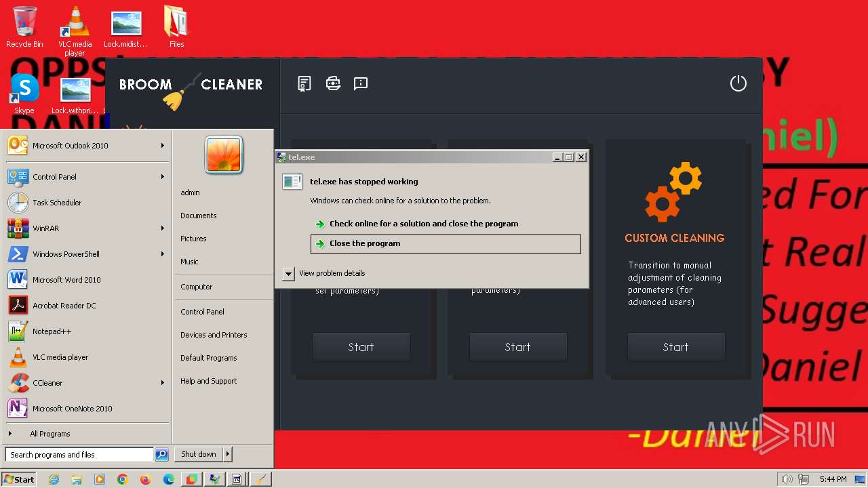Launch Microsoft Edge from taskbar

(x=168, y=479)
